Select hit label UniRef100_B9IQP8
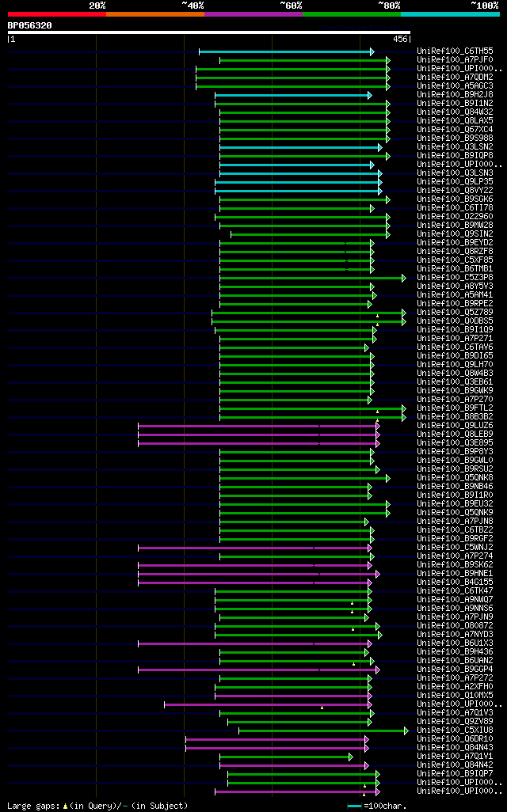507x812 pixels. tap(456, 155)
